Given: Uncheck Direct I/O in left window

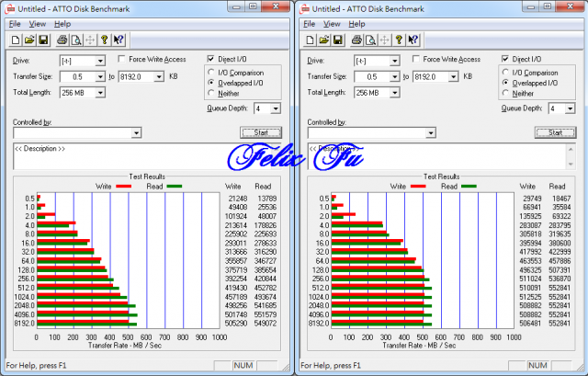Looking at the screenshot, I should (210, 59).
